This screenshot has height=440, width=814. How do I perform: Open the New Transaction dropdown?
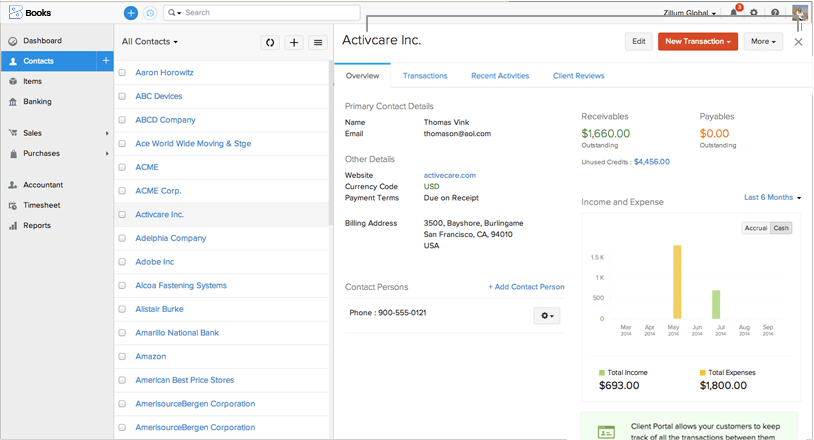tap(697, 41)
